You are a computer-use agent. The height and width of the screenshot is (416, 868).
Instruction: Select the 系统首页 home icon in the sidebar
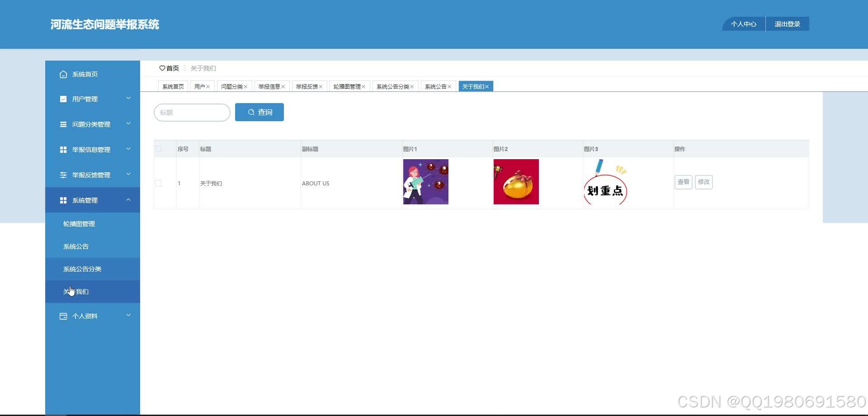click(x=63, y=74)
